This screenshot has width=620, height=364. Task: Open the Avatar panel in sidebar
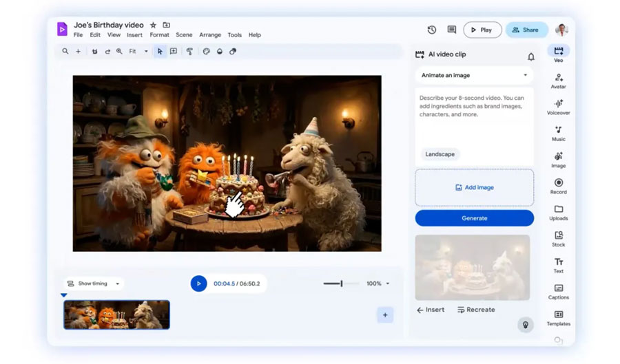[558, 81]
